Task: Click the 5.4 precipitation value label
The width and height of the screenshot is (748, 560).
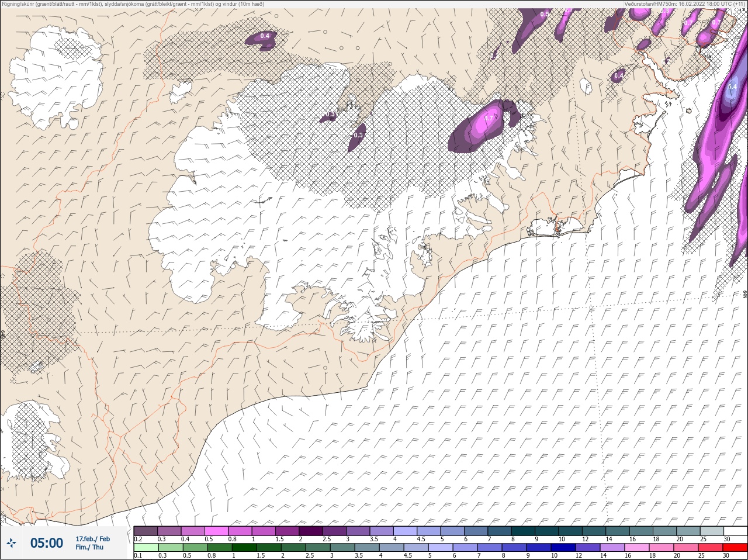Action: (732, 86)
